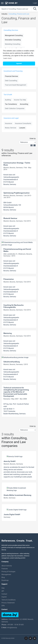
Task: Open the hamburger menu icon
Action: coord(2,3)
